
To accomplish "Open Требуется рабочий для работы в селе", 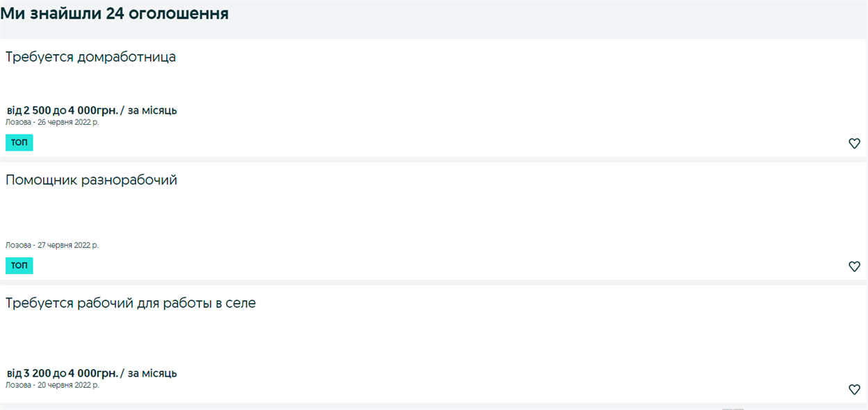I will click(131, 303).
